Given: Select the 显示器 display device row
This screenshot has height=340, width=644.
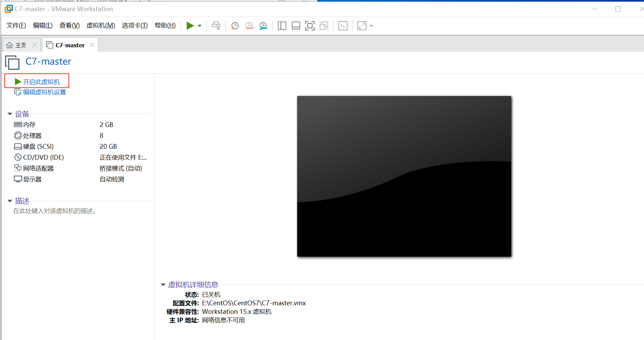Looking at the screenshot, I should tap(81, 179).
